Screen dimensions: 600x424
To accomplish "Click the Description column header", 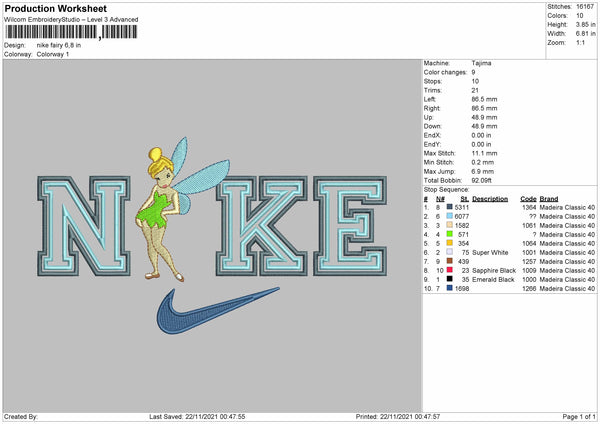I will point(490,198).
